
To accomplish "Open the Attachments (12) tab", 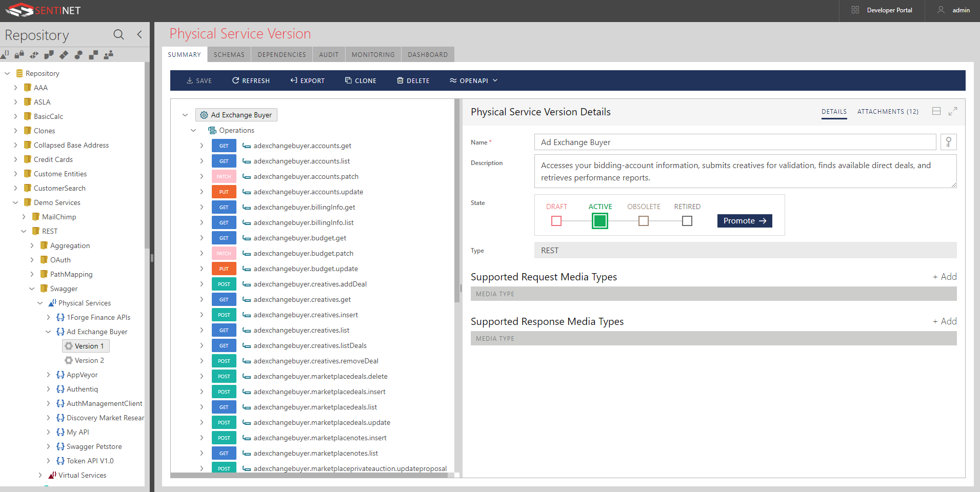I will click(x=887, y=111).
